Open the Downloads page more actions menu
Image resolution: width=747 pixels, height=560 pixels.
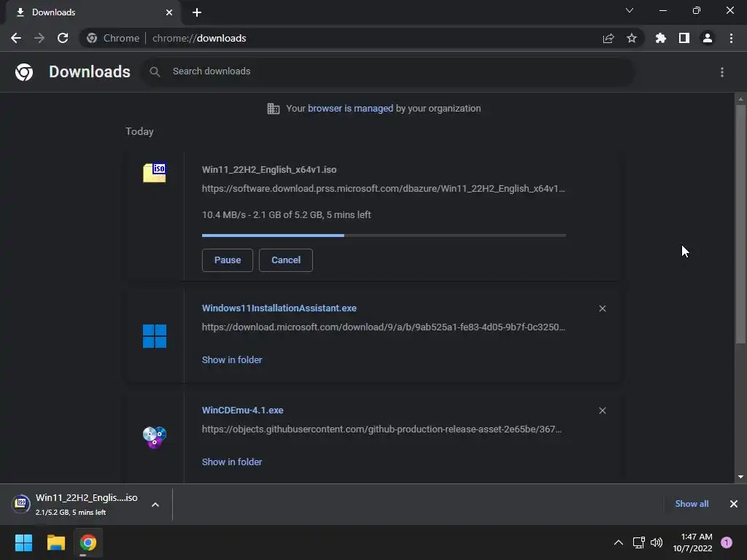(722, 72)
